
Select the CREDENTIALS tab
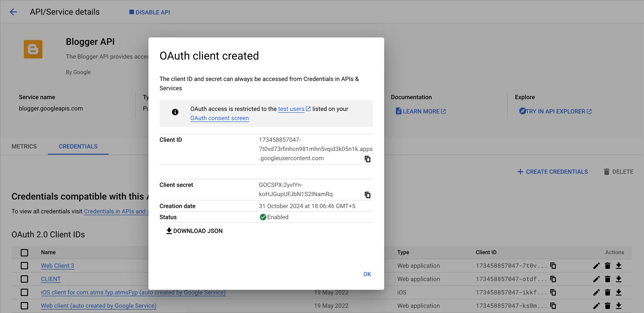coord(78,147)
